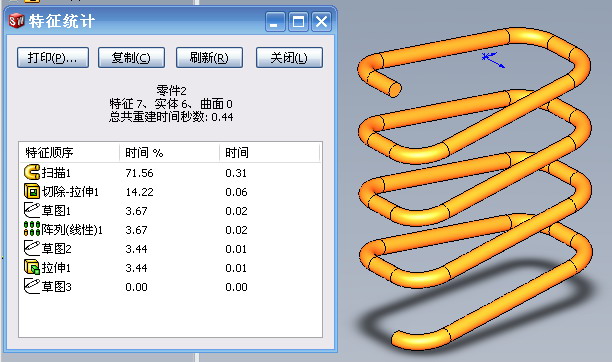Click the 打印(P)... print button
Image resolution: width=612 pixels, height=362 pixels.
(53, 58)
